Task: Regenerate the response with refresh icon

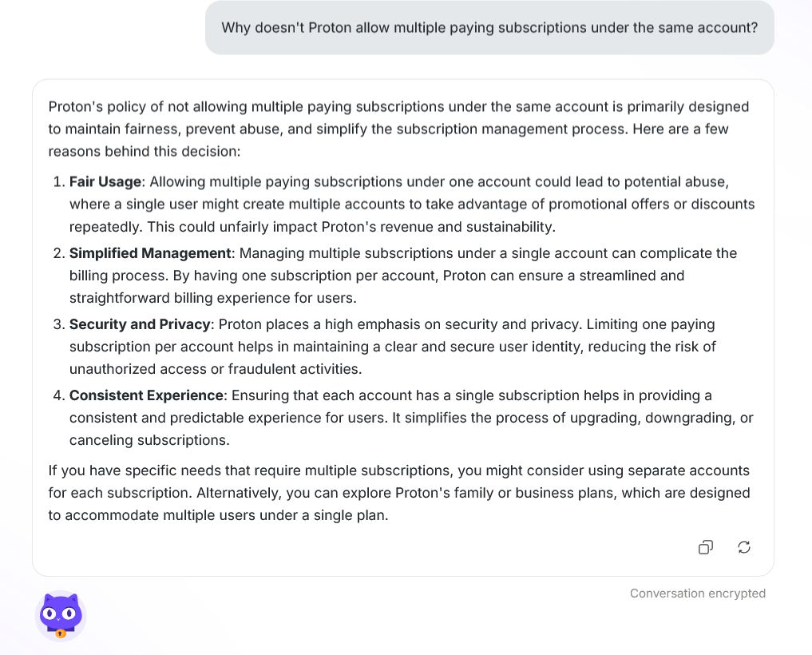Action: tap(744, 547)
